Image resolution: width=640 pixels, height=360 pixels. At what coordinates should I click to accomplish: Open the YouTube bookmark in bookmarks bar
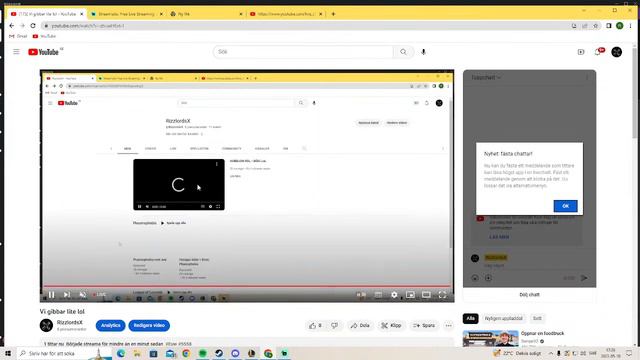[44, 36]
